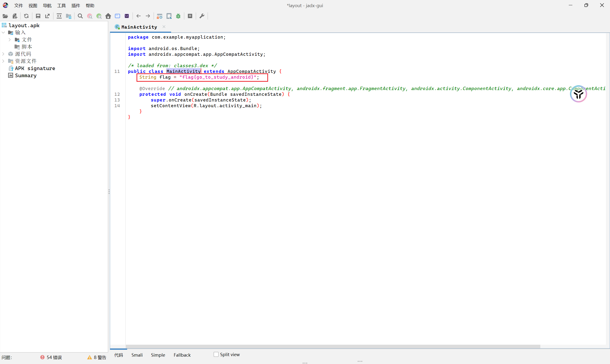Click the reload files icon
Screen dimensions: 610x364
(26, 16)
